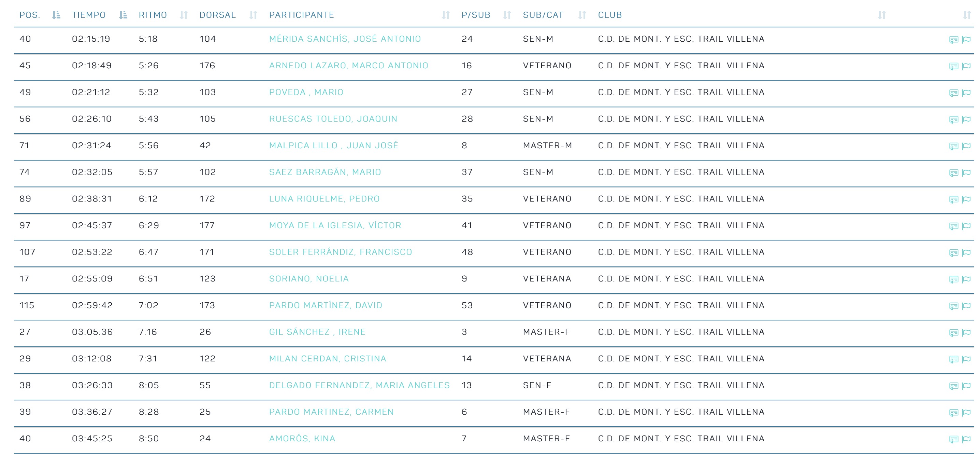Sort by DORSAL column arrows
980x455 pixels.
coord(254,15)
